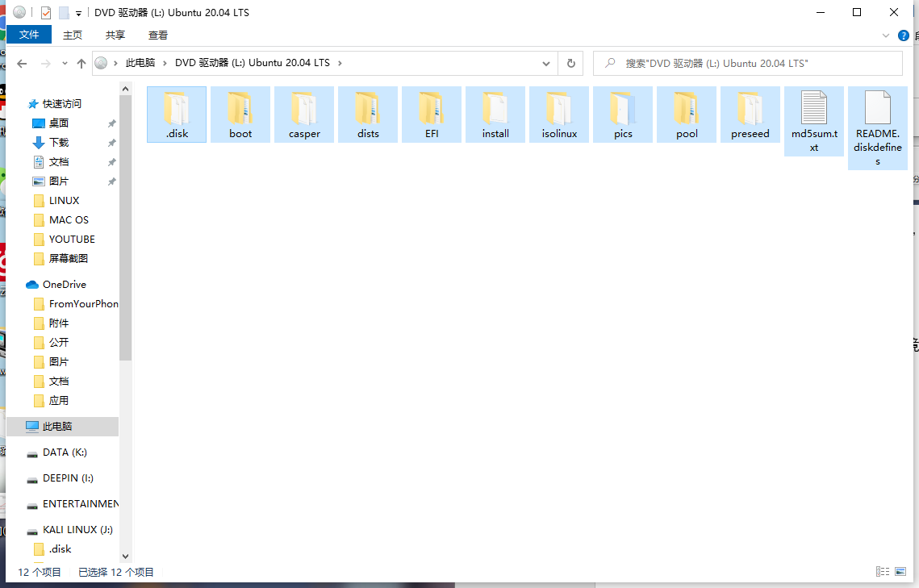919x588 pixels.
Task: Click 此电脑 breadcrumb in address bar
Action: (140, 63)
